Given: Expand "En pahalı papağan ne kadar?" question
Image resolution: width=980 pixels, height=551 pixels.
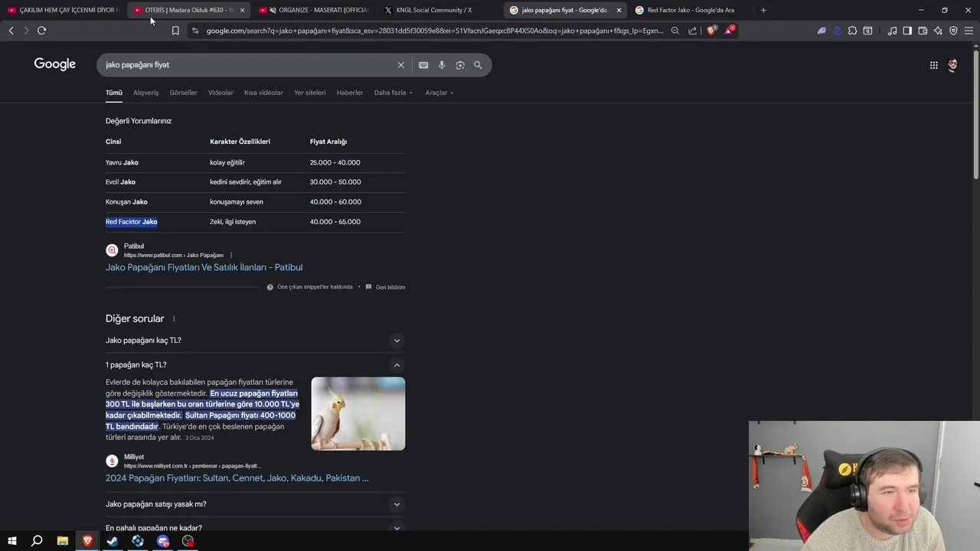Looking at the screenshot, I should [x=255, y=528].
